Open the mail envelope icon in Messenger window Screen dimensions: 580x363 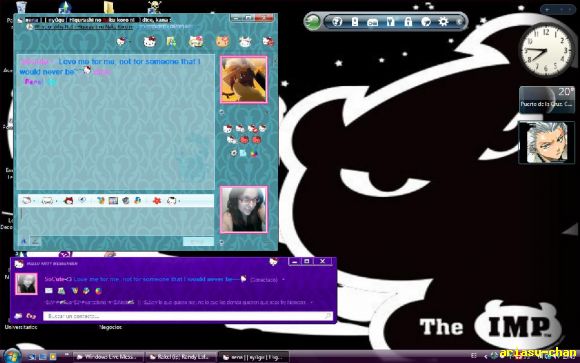coord(49,291)
